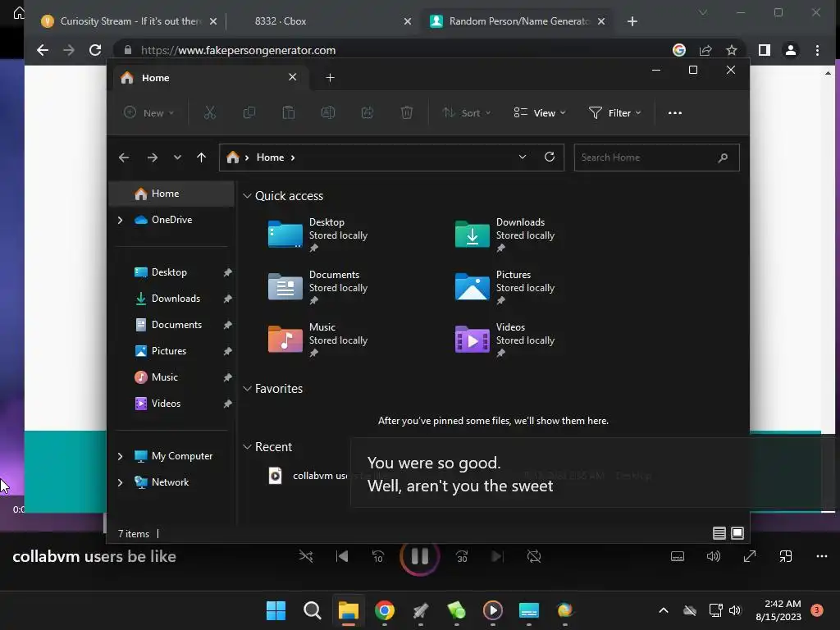The width and height of the screenshot is (840, 630).
Task: Toggle captions in the media player
Action: [x=677, y=557]
